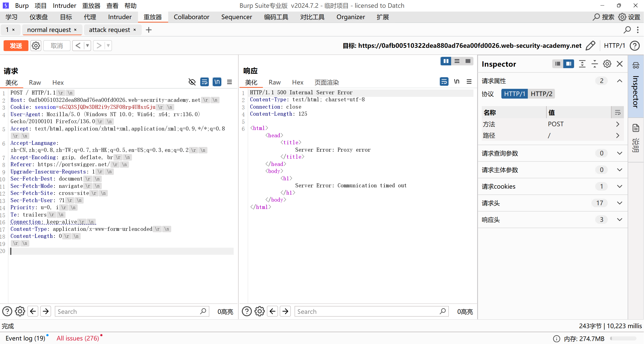This screenshot has height=344, width=644.
Task: Click the response pane line-wrap icon
Action: (x=444, y=82)
